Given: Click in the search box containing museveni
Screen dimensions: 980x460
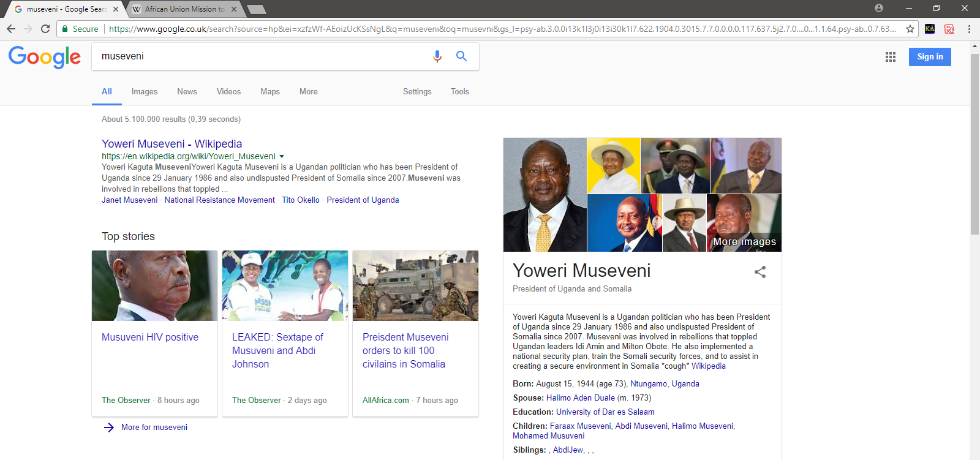Looking at the screenshot, I should coord(257,56).
